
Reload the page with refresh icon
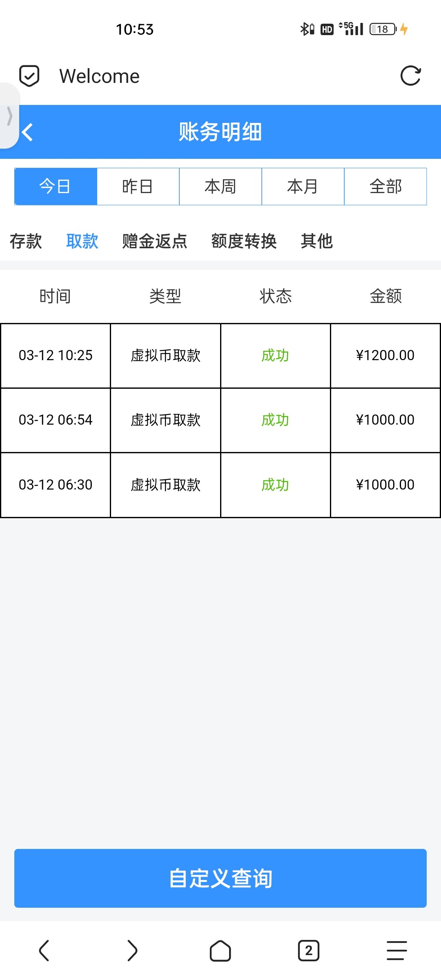[410, 76]
